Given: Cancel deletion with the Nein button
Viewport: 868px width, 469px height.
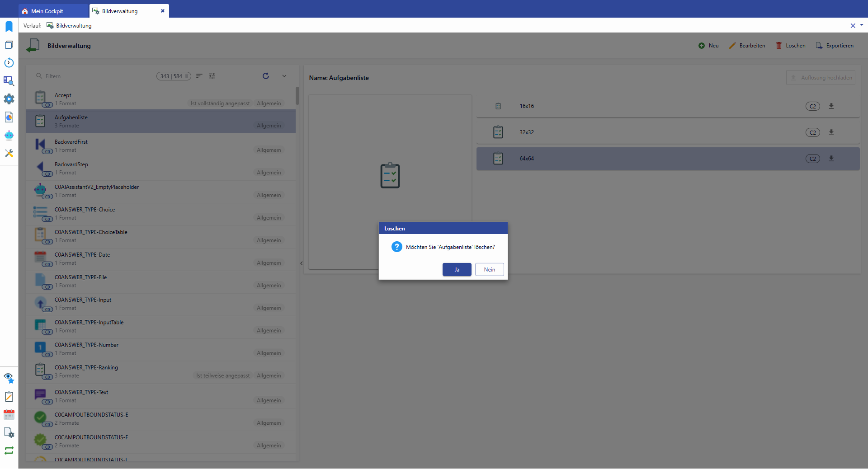Looking at the screenshot, I should 489,270.
